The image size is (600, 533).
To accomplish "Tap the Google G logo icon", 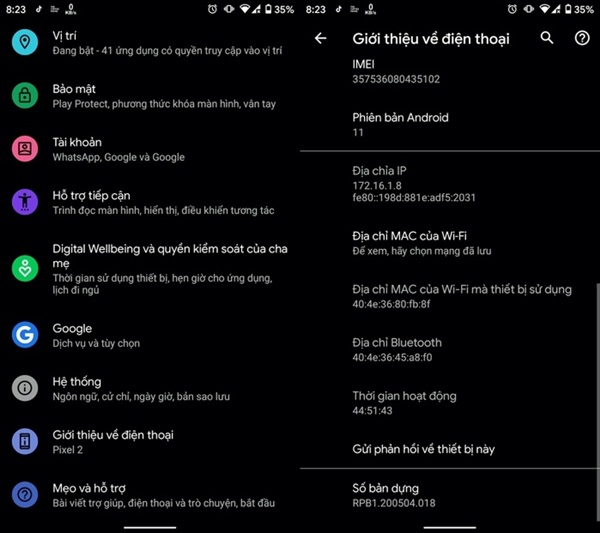I will coord(24,334).
